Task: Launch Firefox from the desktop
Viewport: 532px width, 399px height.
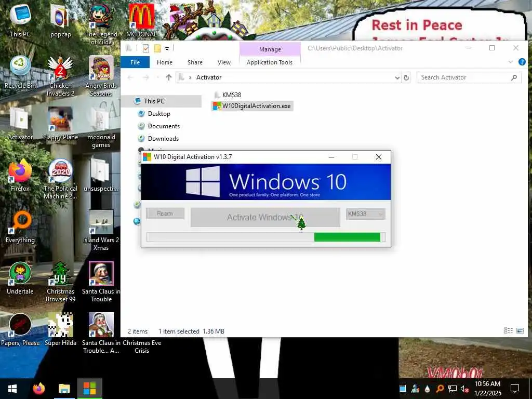Action: click(x=20, y=176)
